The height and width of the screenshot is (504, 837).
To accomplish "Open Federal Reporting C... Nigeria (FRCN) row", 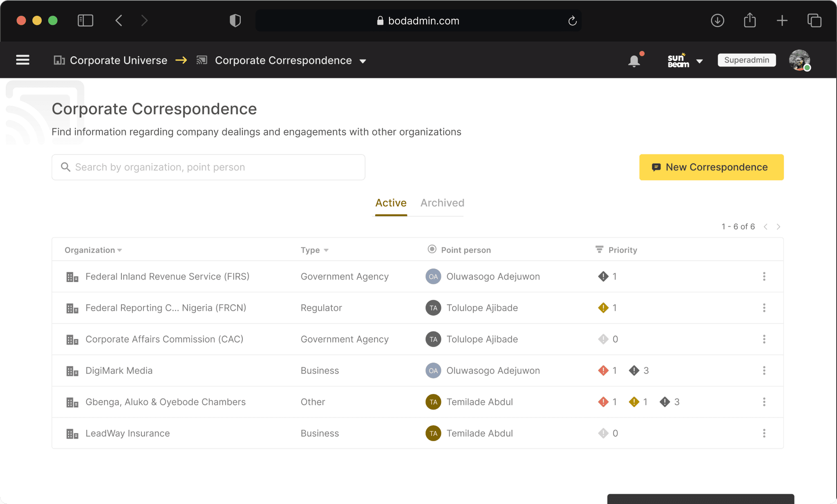I will point(417,308).
